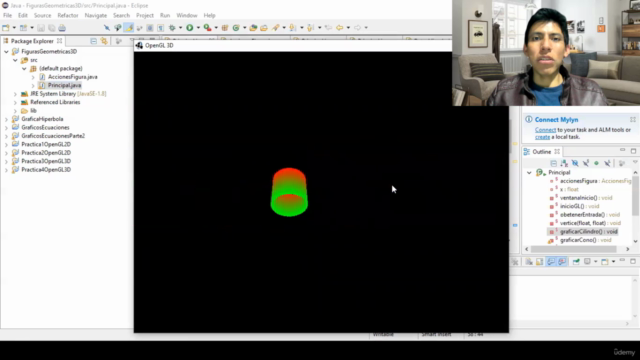Image resolution: width=640 pixels, height=360 pixels.
Task: Expand JRE System Library node
Action: 15,94
